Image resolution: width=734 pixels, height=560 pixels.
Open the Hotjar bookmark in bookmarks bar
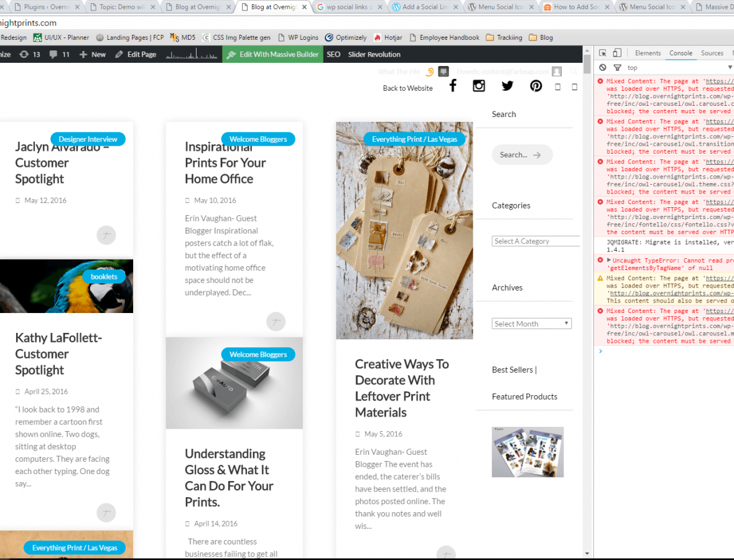[388, 37]
